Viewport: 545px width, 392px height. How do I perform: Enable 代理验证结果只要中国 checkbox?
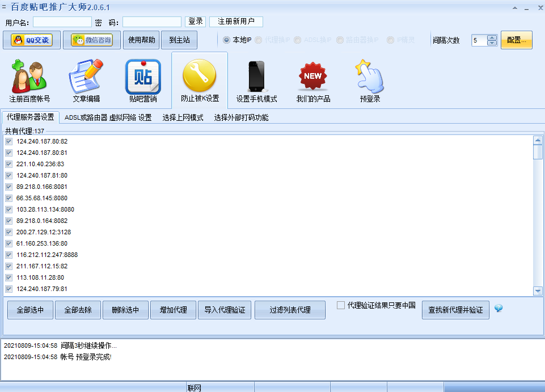[341, 305]
